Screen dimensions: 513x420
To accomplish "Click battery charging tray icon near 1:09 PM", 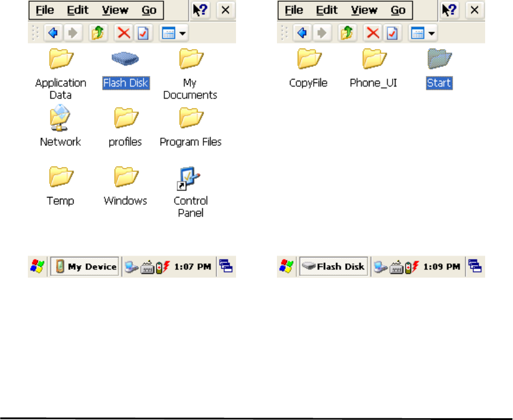I will tap(412, 267).
